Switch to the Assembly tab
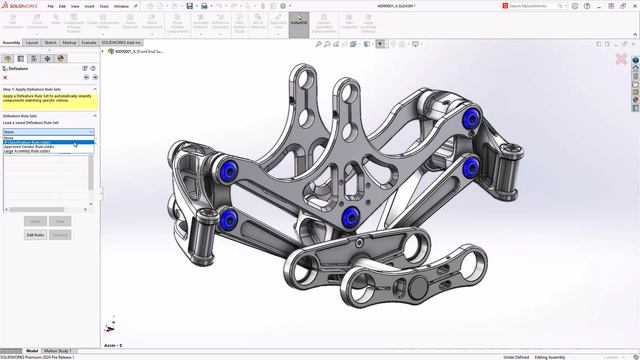The height and width of the screenshot is (360, 640). click(x=11, y=42)
